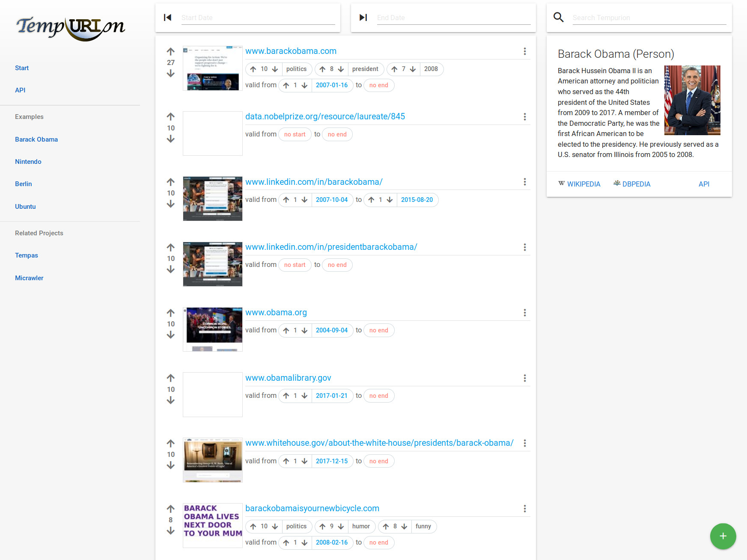Click the 2008-02-16 date chip
The height and width of the screenshot is (560, 747).
pyautogui.click(x=332, y=542)
